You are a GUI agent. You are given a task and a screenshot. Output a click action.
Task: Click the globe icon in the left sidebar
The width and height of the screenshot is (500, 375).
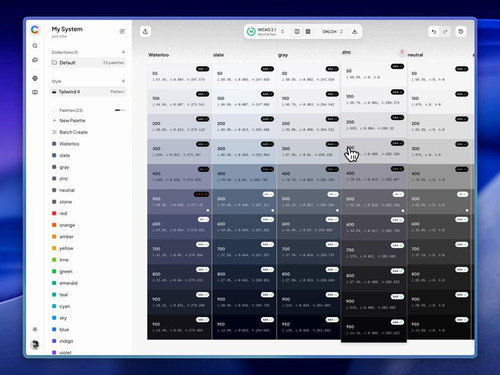point(35,78)
